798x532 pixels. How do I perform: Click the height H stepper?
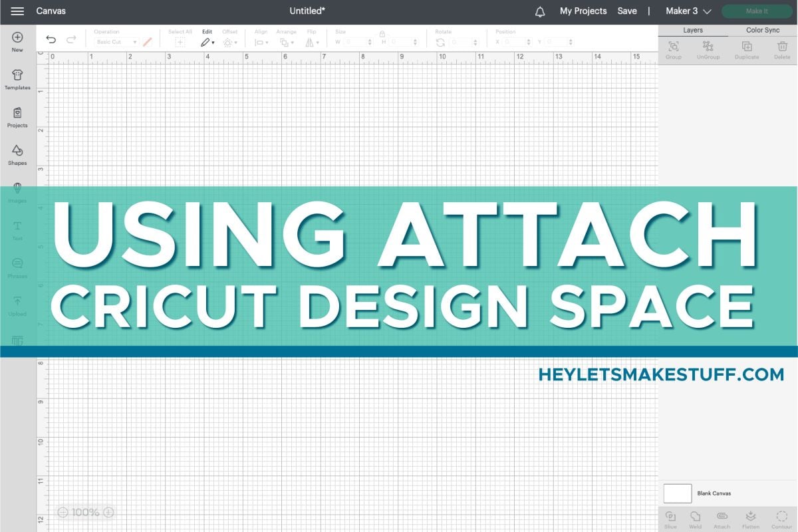pyautogui.click(x=416, y=42)
